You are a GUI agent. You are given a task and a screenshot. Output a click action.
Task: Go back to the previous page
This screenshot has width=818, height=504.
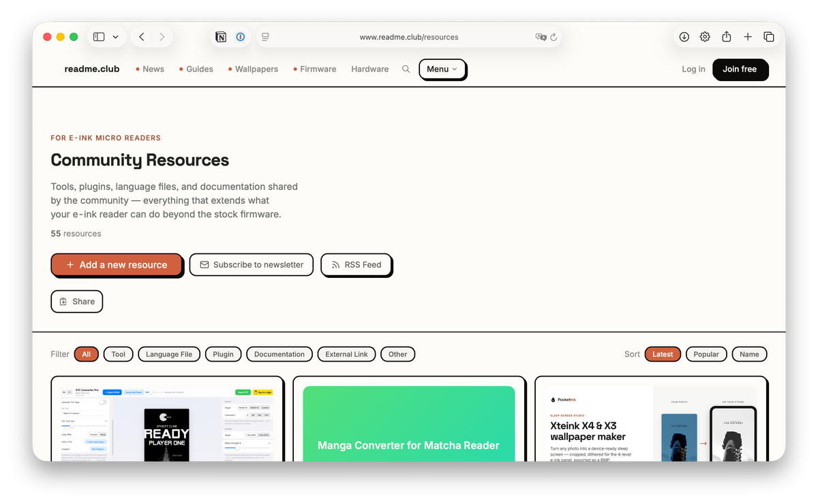point(141,37)
